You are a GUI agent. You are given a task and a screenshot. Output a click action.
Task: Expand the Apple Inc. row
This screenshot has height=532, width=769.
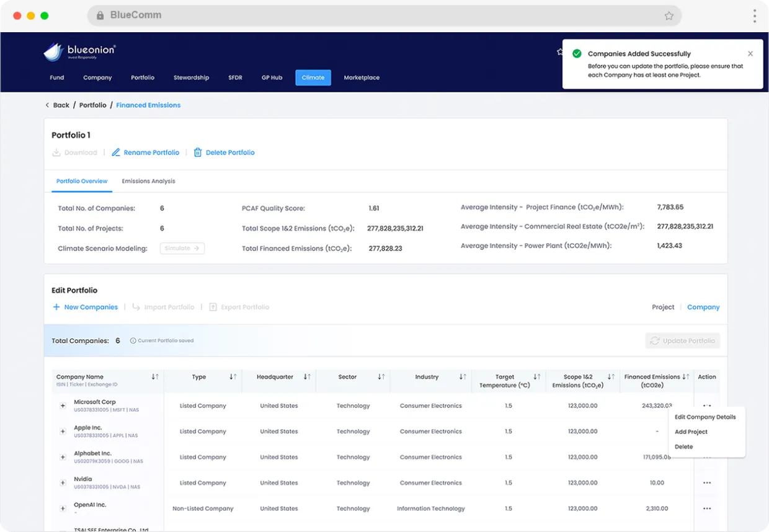point(63,432)
